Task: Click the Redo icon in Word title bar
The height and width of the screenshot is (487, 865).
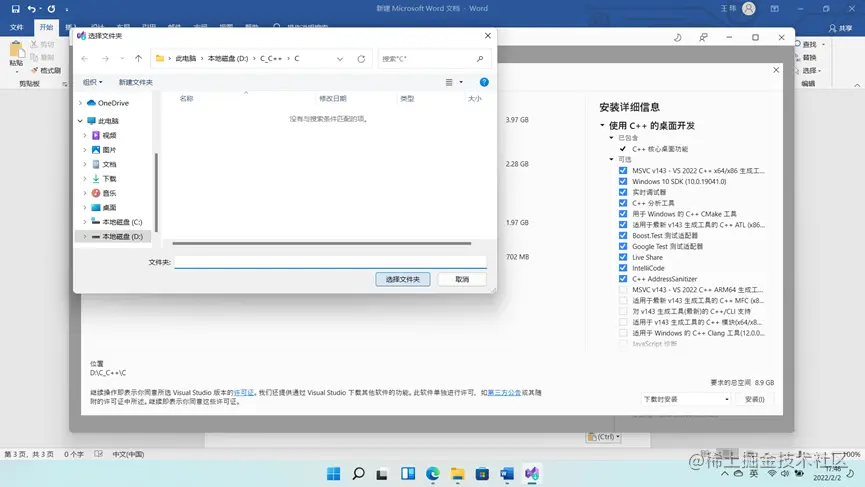Action: point(51,9)
